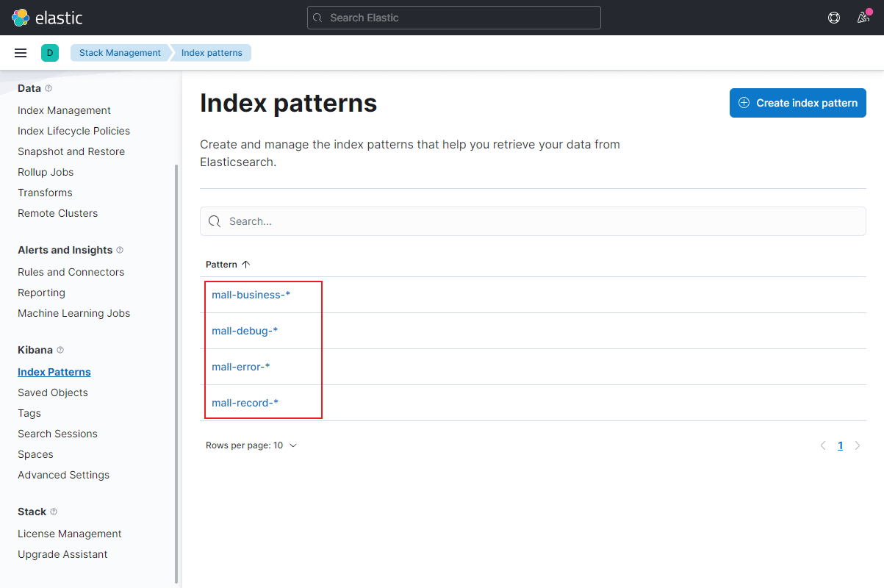Click the Stack section help icon

54,512
